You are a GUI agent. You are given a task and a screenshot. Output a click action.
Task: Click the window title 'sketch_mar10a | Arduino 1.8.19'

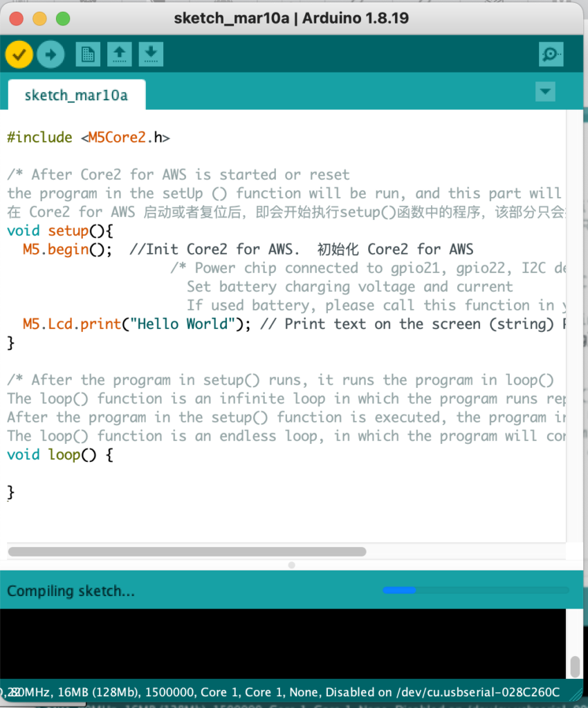pos(291,18)
